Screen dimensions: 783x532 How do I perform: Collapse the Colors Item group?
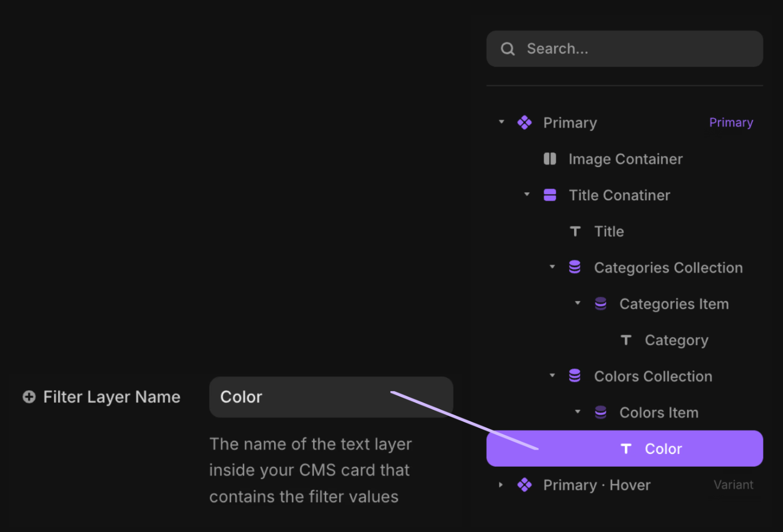click(577, 412)
